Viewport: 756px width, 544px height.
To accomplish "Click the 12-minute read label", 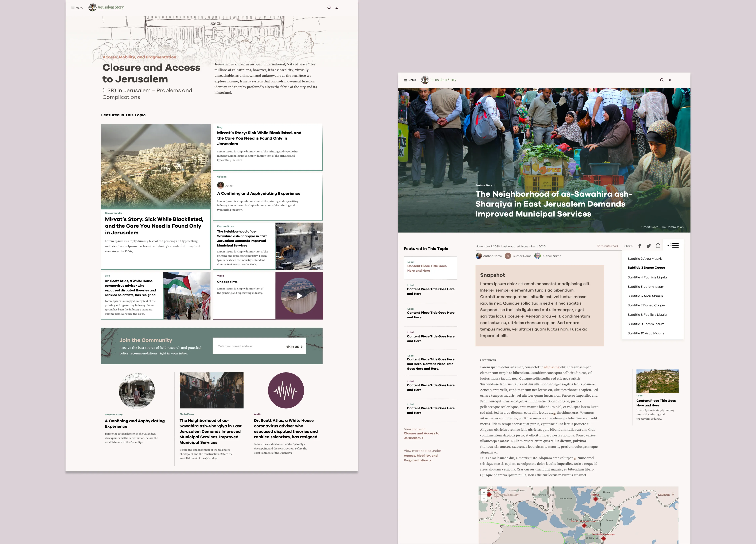I will pyautogui.click(x=607, y=246).
